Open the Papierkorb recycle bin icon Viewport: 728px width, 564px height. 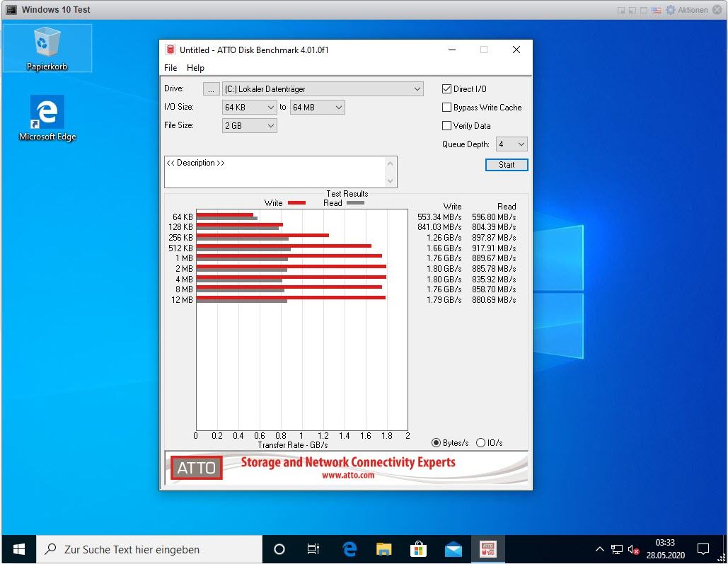(47, 48)
